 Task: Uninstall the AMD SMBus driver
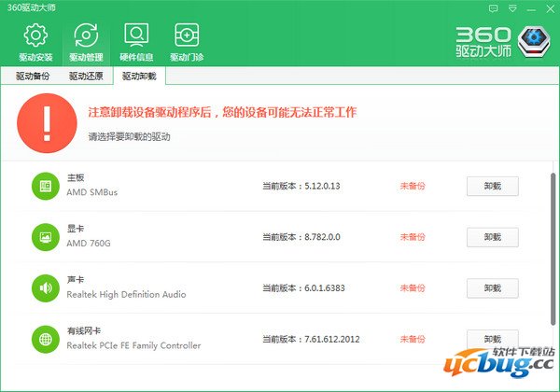[x=493, y=186]
